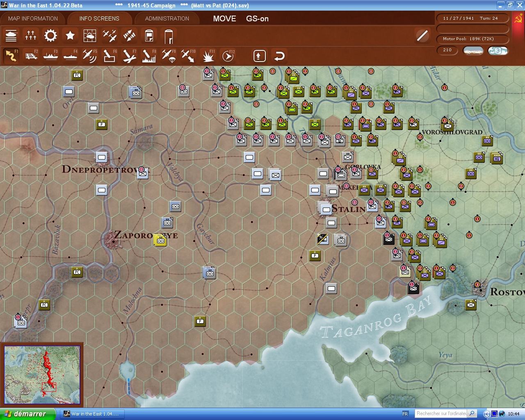Select Bomb City mode F8 icon
The width and height of the screenshot is (525, 420).
[149, 56]
